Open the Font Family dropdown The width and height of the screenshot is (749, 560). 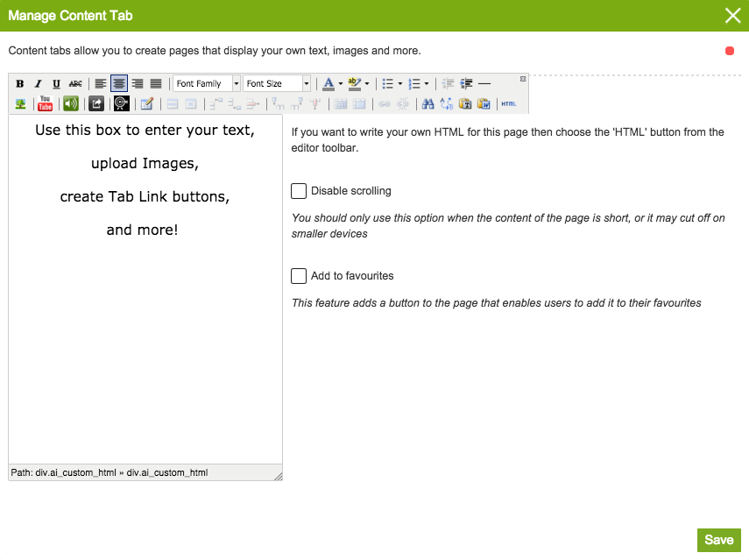click(207, 84)
